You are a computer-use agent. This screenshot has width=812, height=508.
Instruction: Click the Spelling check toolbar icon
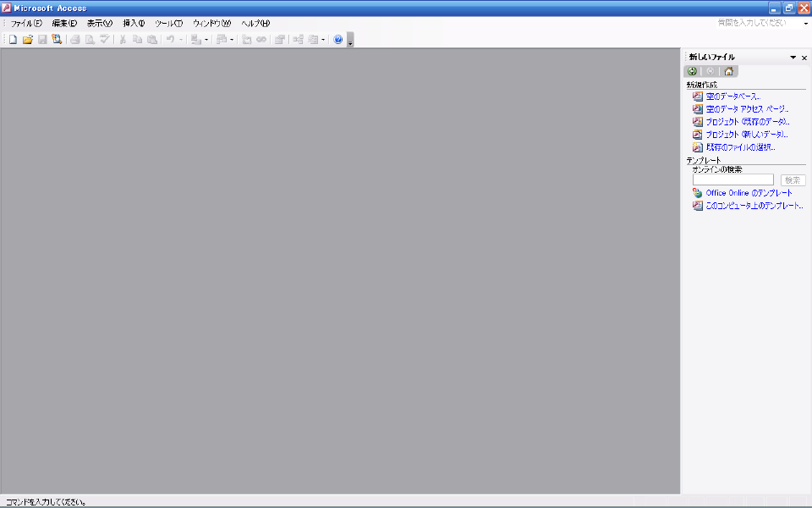[104, 40]
